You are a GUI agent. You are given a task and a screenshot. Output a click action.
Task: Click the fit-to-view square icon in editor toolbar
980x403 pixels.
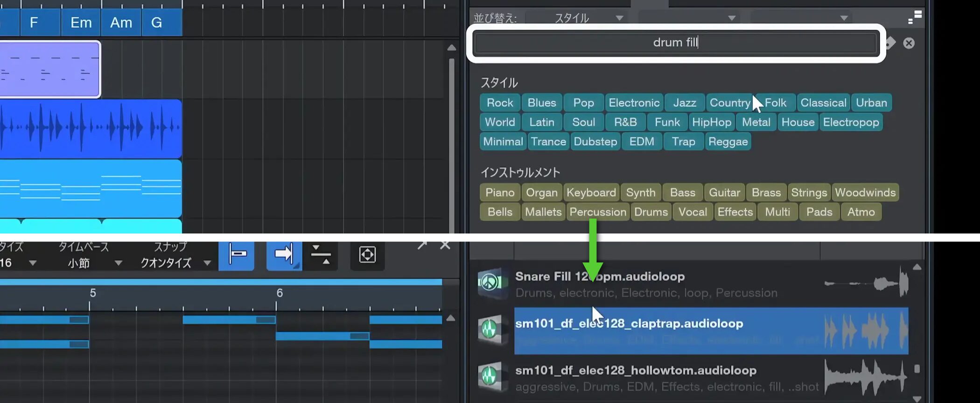point(367,255)
